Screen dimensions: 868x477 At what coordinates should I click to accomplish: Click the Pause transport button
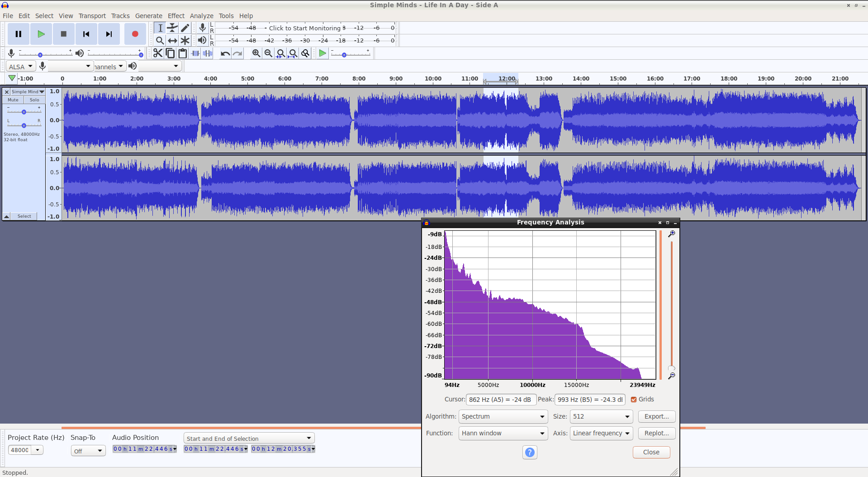[x=19, y=34]
